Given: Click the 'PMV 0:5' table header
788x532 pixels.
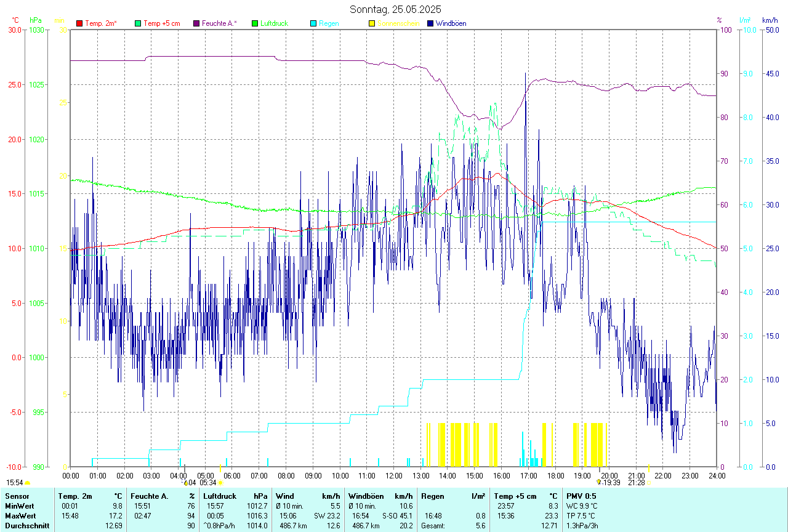Looking at the screenshot, I should coord(581,496).
